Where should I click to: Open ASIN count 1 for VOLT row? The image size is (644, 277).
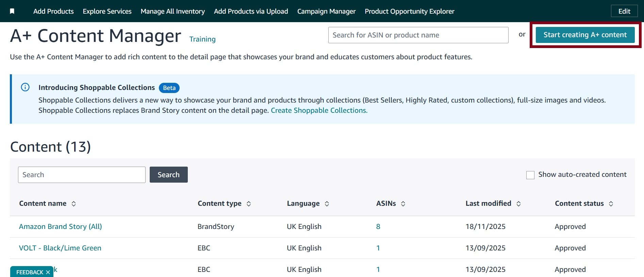378,248
